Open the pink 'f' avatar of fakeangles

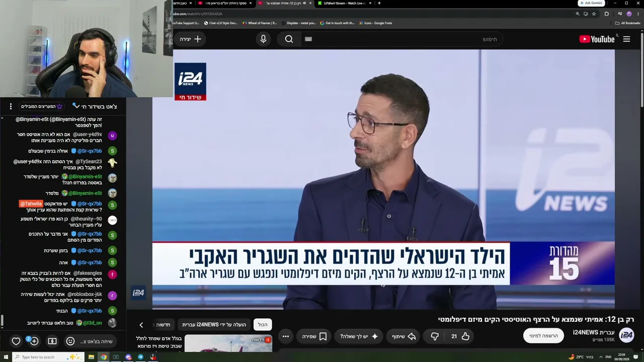[x=112, y=275]
